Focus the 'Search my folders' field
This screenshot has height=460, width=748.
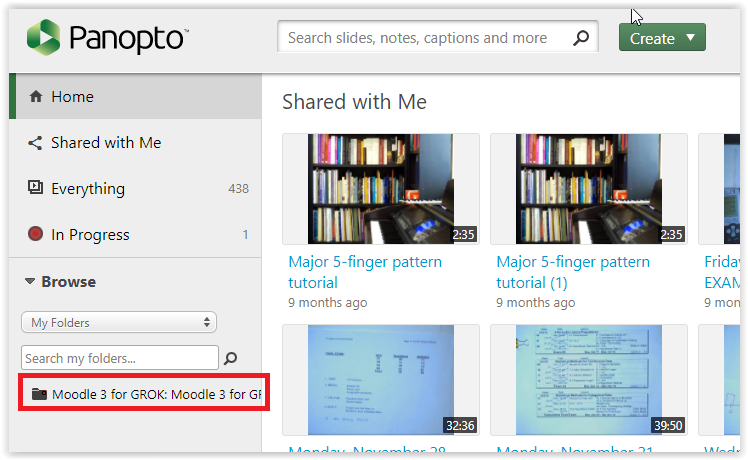coord(120,358)
